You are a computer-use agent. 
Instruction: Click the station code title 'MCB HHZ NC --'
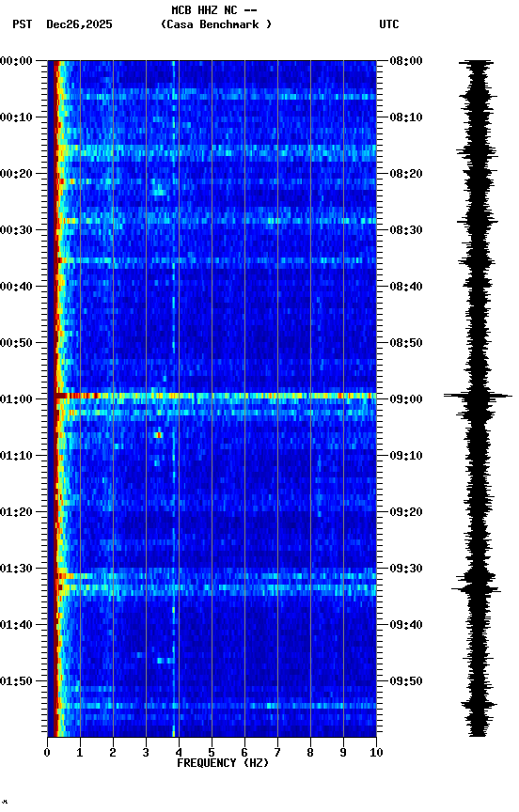[214, 10]
